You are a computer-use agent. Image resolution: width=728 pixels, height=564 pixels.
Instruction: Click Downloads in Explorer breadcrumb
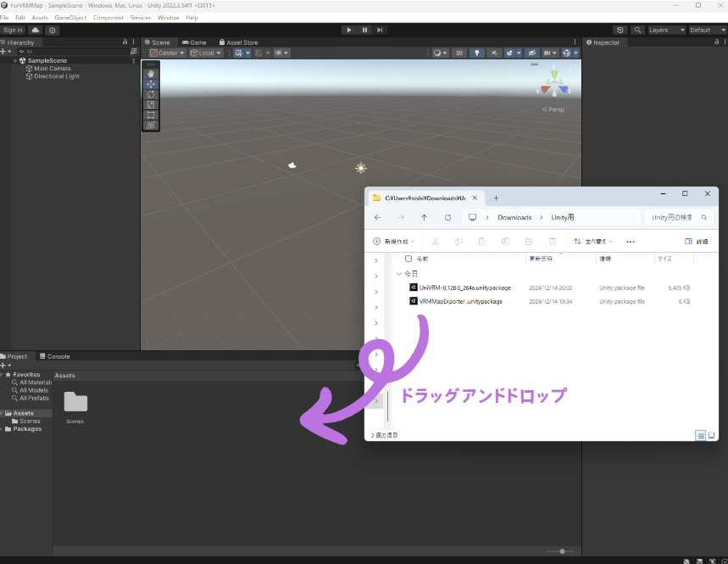click(514, 217)
